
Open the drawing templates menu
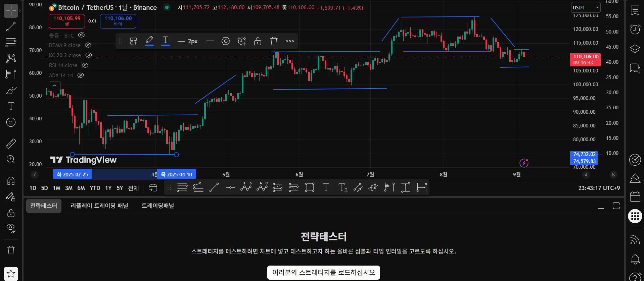click(133, 41)
